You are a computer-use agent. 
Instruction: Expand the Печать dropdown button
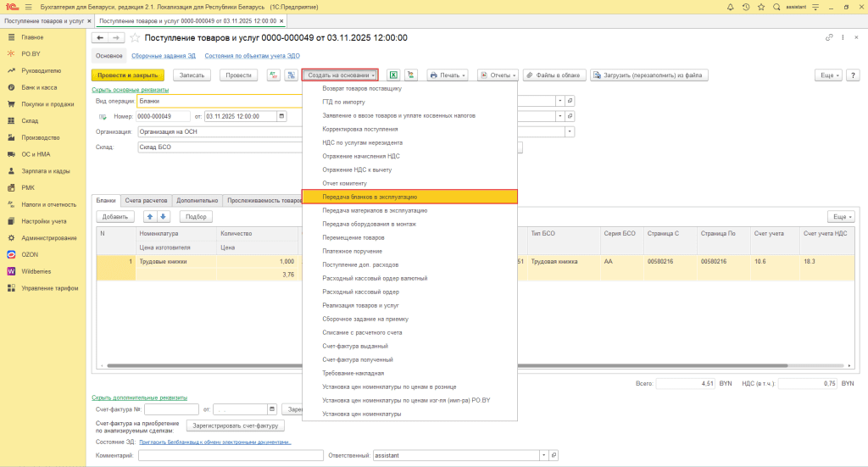tap(448, 75)
